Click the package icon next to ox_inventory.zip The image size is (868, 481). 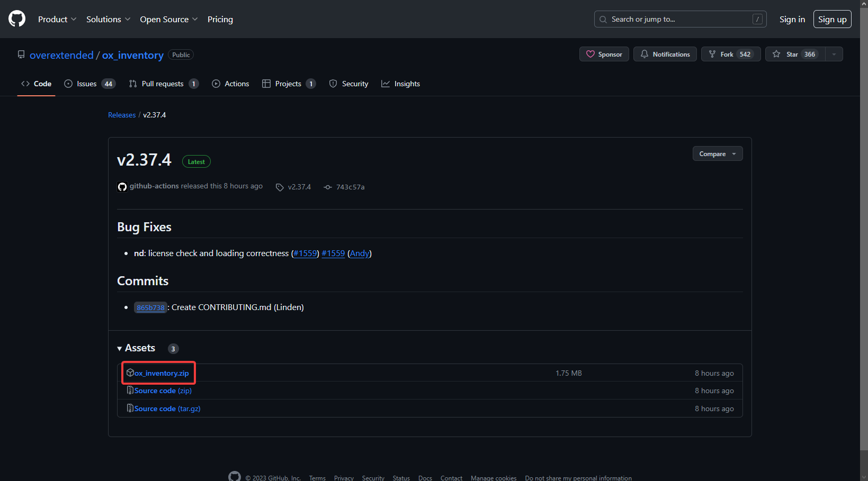click(x=130, y=373)
